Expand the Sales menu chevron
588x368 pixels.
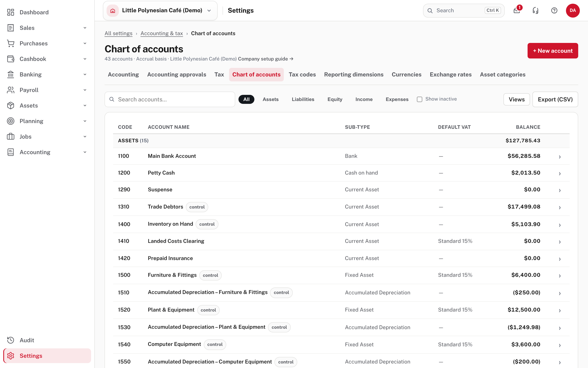[x=85, y=28]
